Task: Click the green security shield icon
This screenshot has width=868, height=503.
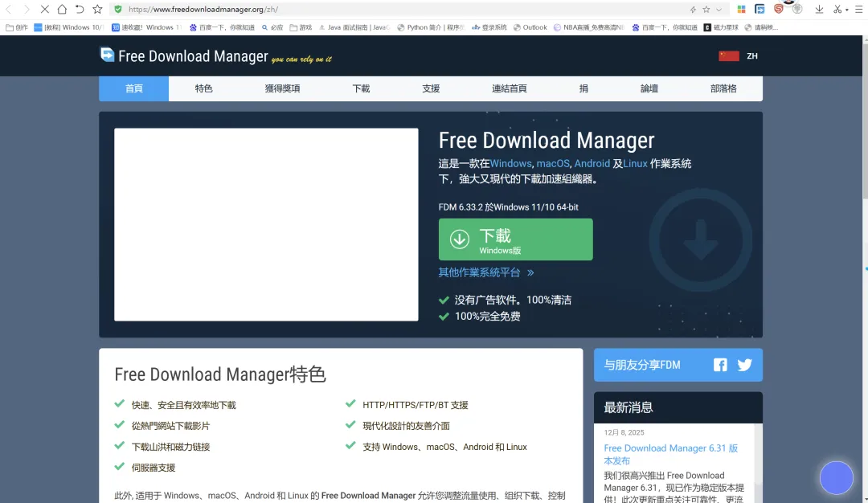Action: [x=117, y=10]
